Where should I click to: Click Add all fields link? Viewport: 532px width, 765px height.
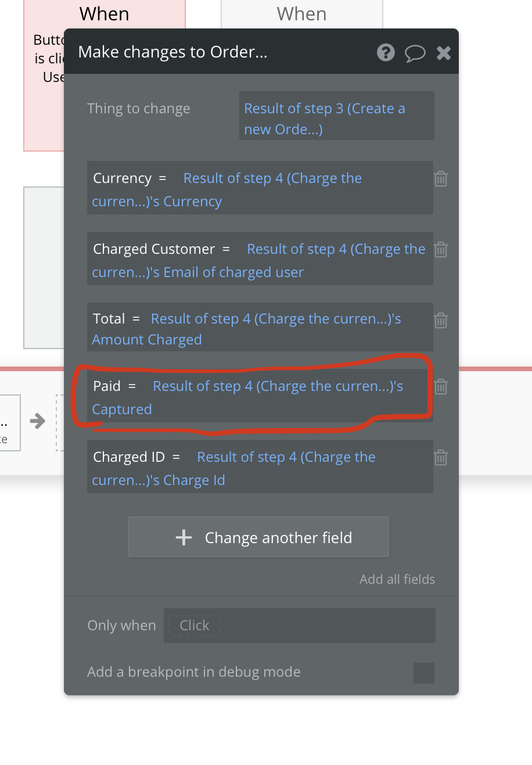(x=397, y=579)
